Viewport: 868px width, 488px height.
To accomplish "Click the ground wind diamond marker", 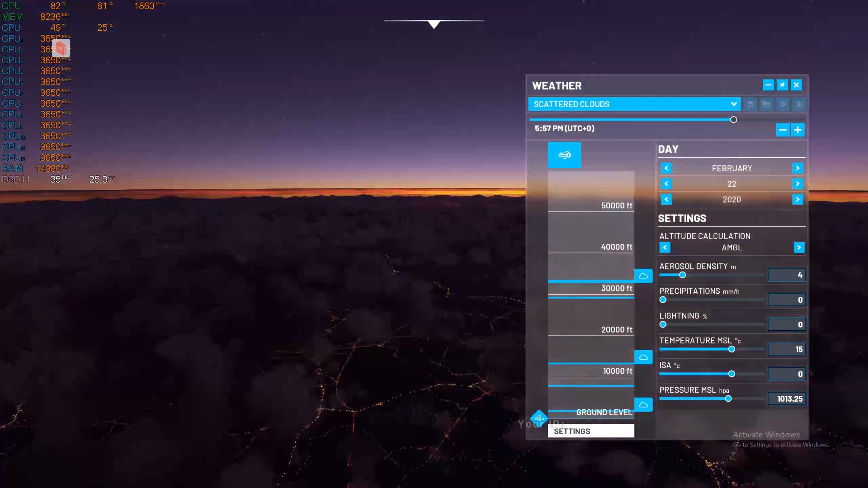I will click(x=539, y=418).
